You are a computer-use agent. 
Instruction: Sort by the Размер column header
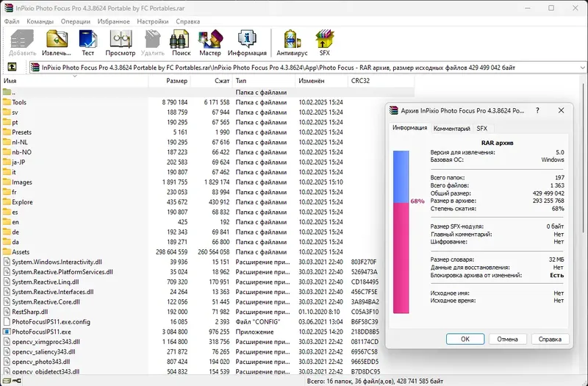pyautogui.click(x=169, y=81)
